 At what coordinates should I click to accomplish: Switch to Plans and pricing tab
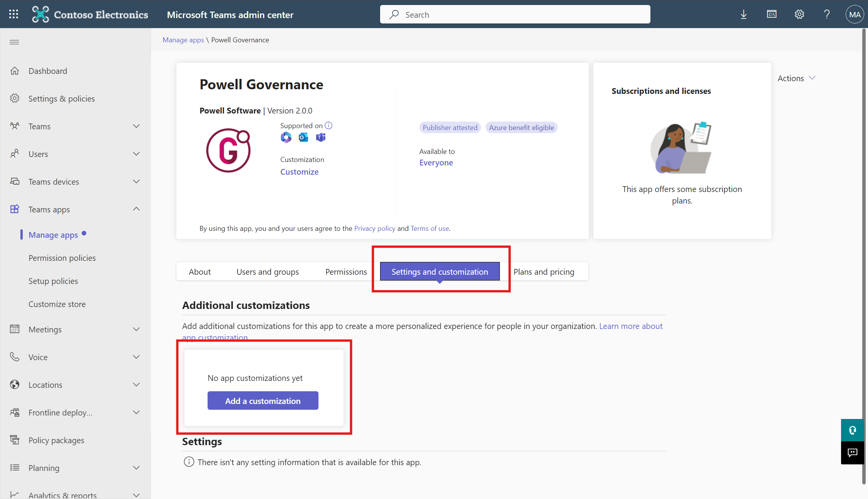544,272
